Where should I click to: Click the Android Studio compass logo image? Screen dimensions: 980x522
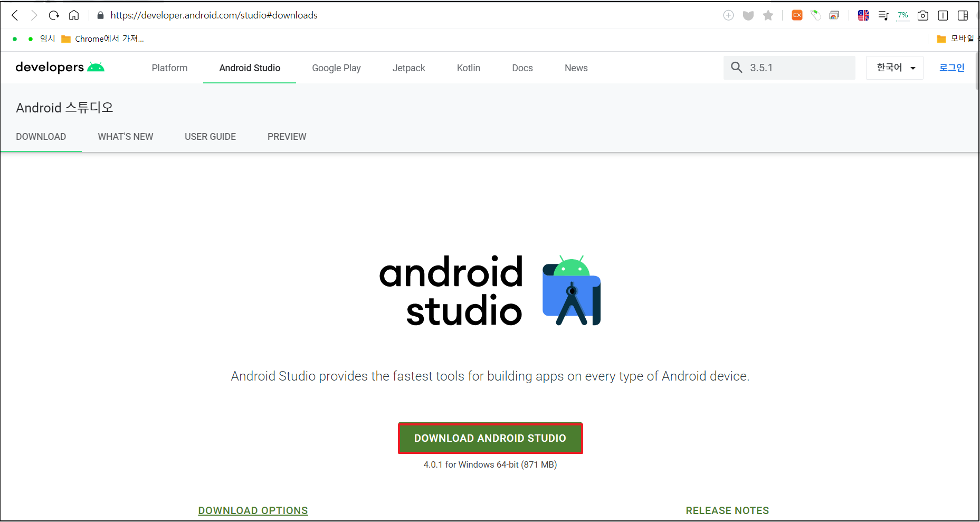tap(572, 290)
